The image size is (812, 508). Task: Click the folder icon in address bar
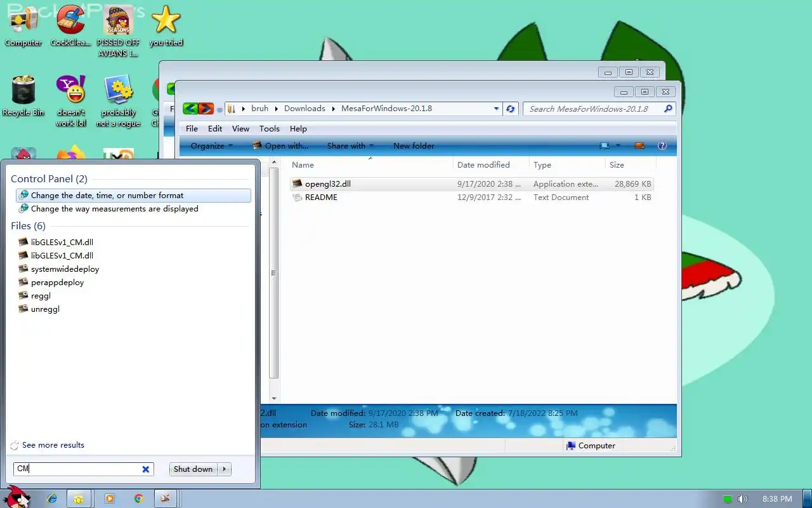(x=232, y=109)
